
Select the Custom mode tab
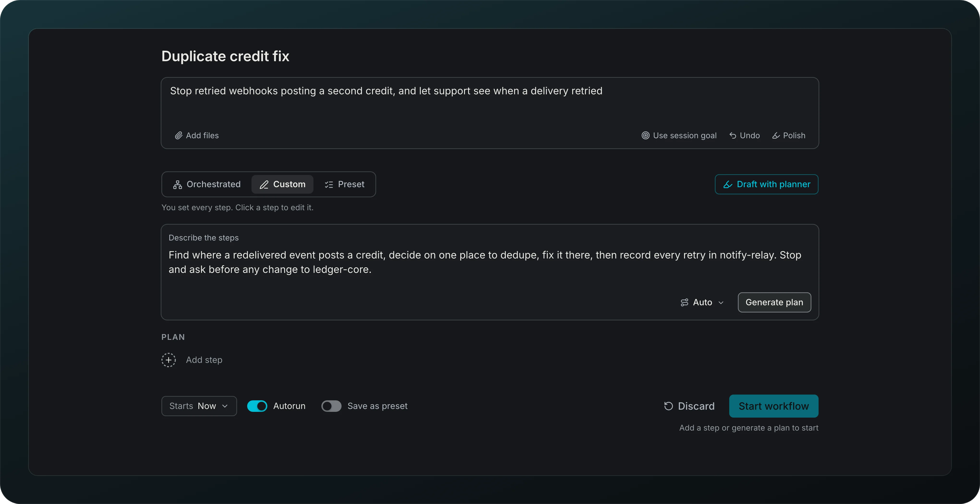pos(282,184)
